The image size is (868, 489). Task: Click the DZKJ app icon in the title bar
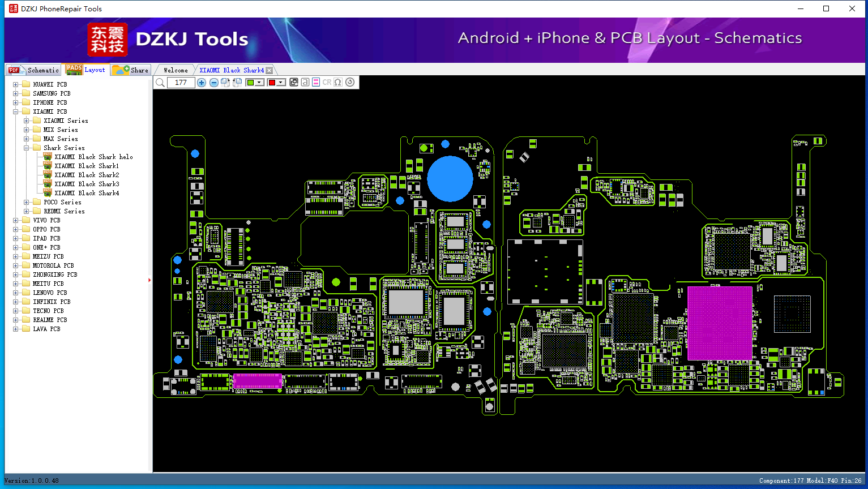tap(14, 8)
